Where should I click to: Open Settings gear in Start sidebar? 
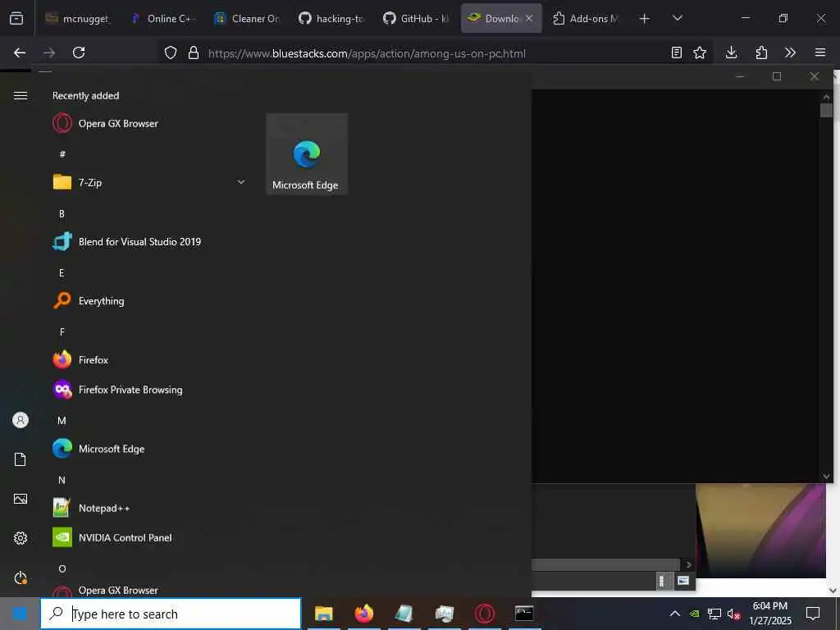click(x=21, y=538)
